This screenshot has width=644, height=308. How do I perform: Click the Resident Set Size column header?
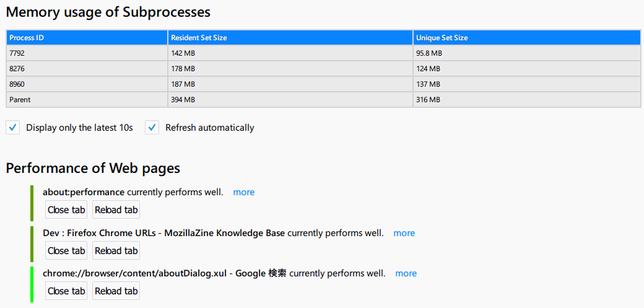point(290,38)
